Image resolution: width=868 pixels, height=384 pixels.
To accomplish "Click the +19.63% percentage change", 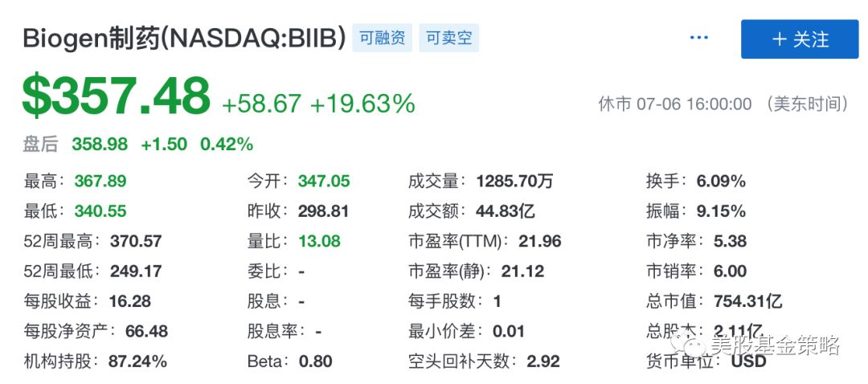I will click(362, 104).
